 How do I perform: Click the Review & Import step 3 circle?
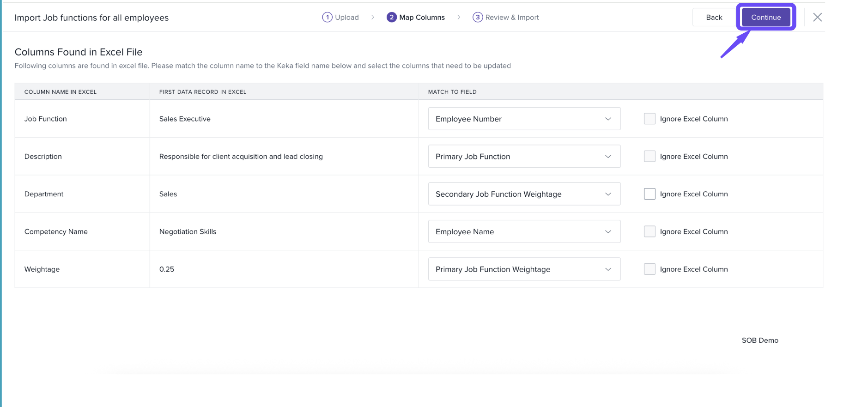pos(477,18)
